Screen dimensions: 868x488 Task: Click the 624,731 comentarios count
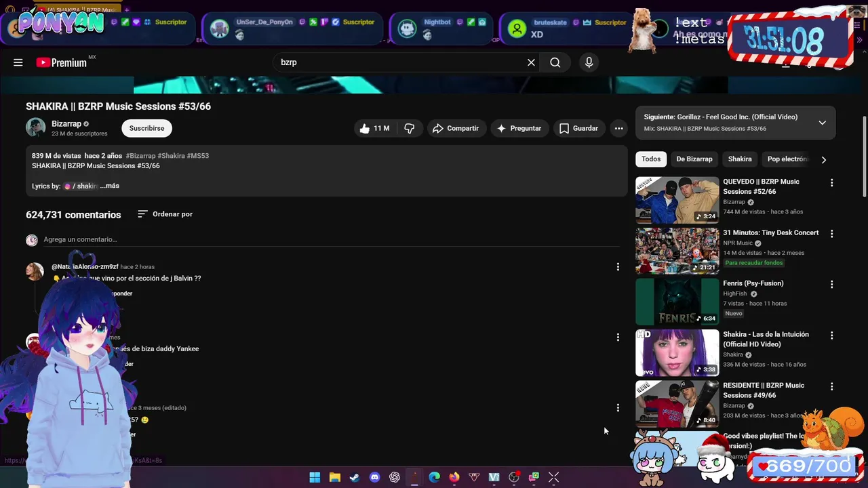click(73, 215)
